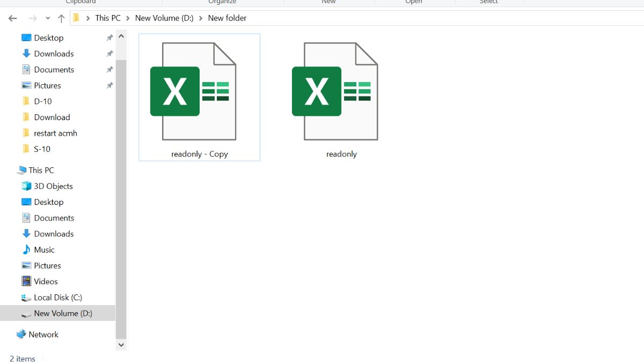
Task: Open chevron after This PC in path
Action: pyautogui.click(x=128, y=18)
